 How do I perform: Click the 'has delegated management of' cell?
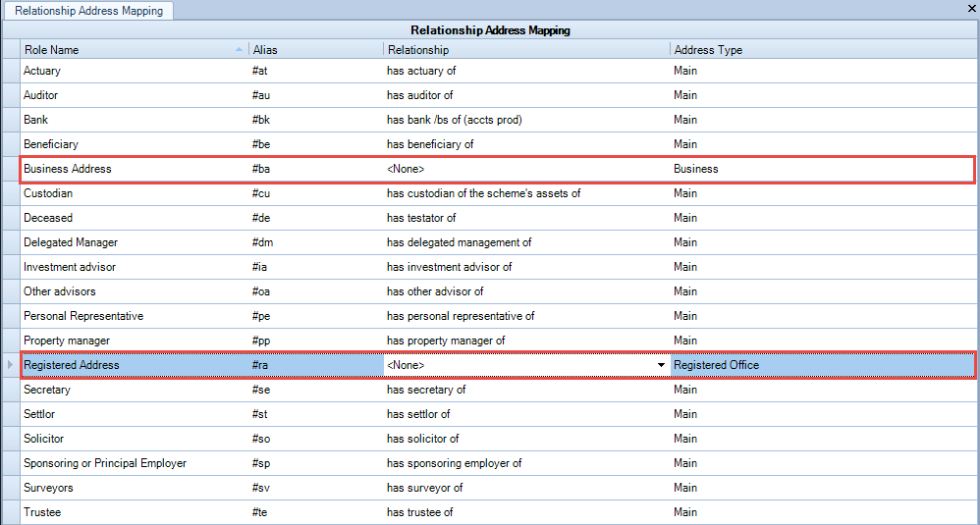[x=526, y=242]
